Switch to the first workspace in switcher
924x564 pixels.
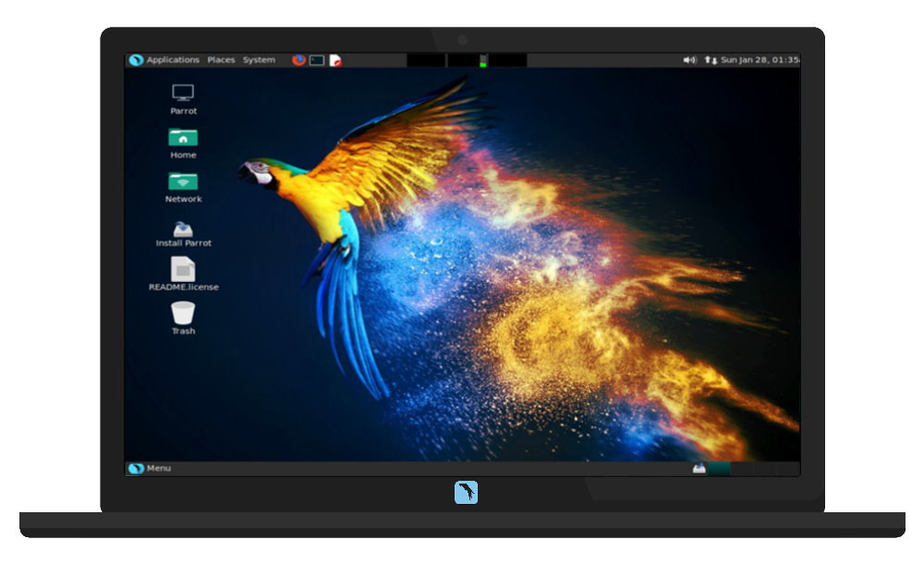pyautogui.click(x=720, y=469)
